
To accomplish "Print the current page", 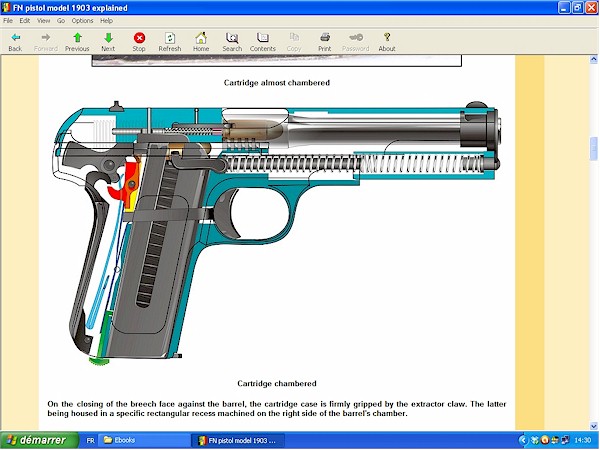I will tap(324, 42).
